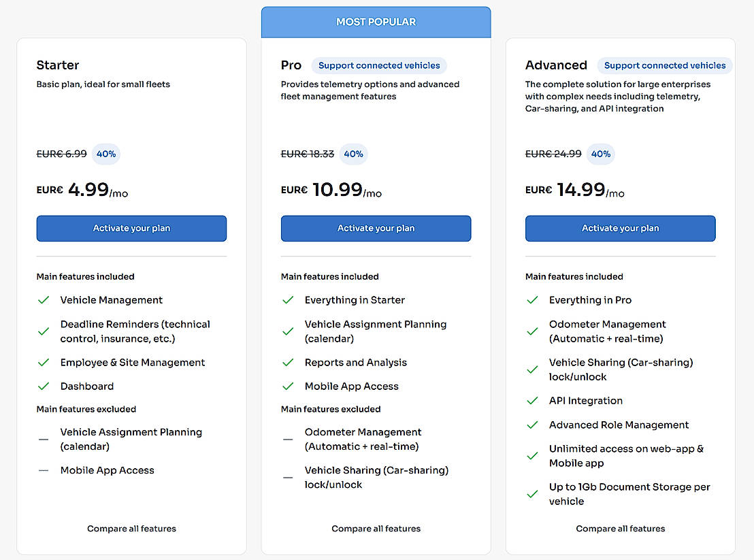Click the checkmark next to Employee & Site Management

coord(44,363)
